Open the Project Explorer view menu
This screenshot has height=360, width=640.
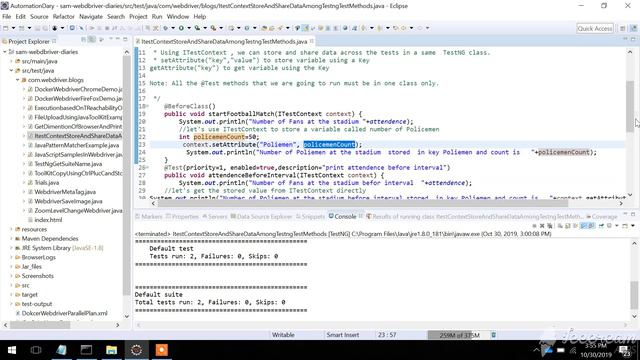(110, 39)
